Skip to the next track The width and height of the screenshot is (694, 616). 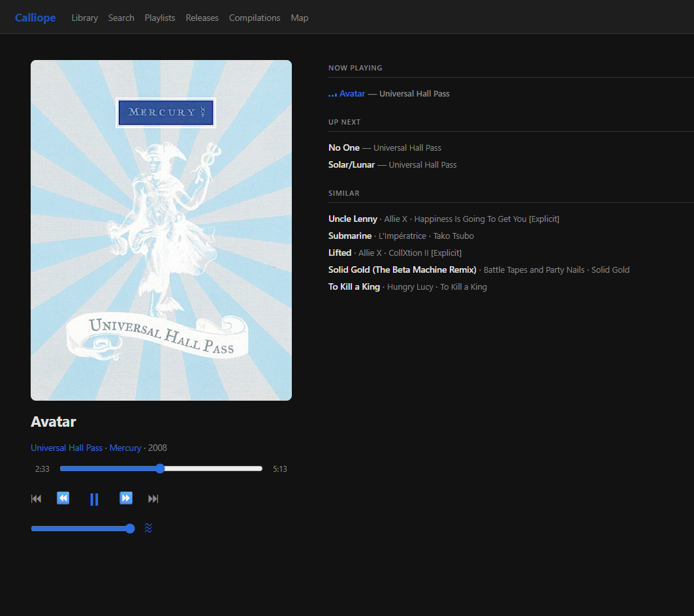tap(153, 499)
